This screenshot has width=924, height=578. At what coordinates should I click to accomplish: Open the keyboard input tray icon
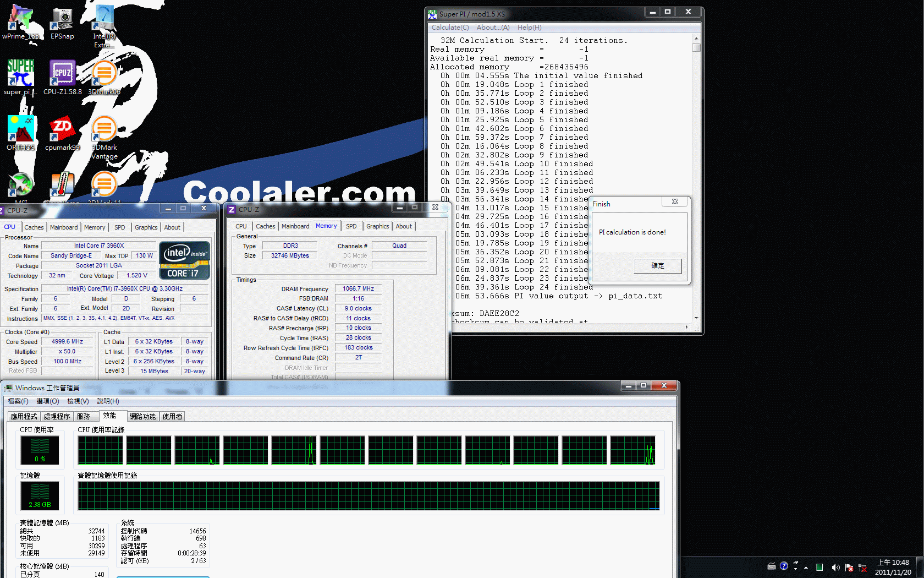pos(772,566)
